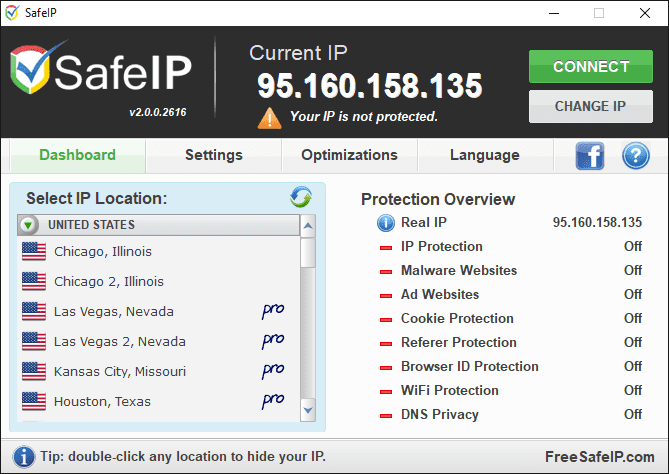Click the Real IP info icon
Image resolution: width=669 pixels, height=474 pixels.
386,223
